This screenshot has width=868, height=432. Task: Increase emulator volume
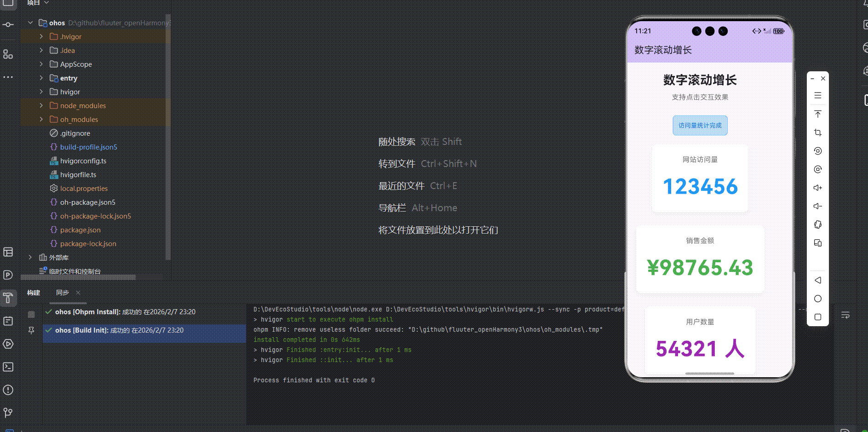pos(818,188)
